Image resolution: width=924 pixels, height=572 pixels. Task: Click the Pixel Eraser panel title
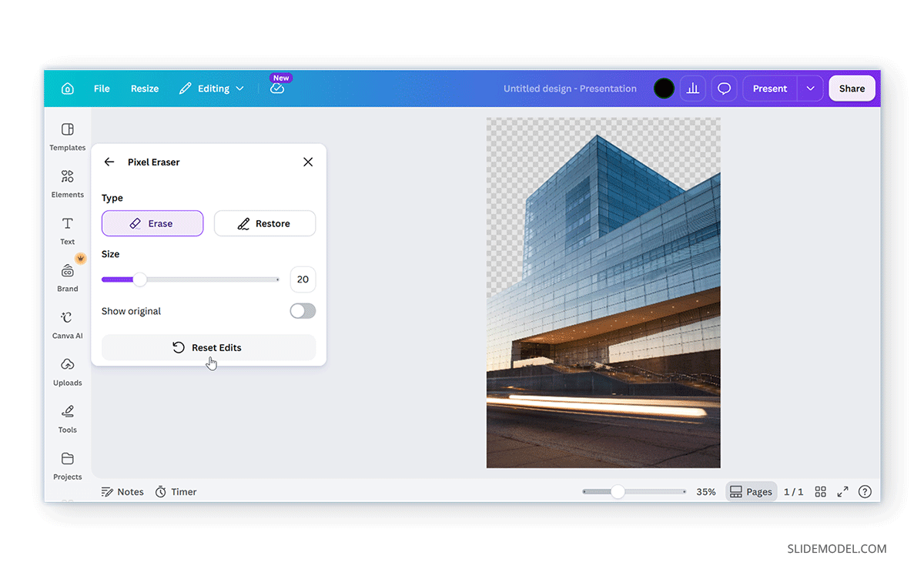154,162
